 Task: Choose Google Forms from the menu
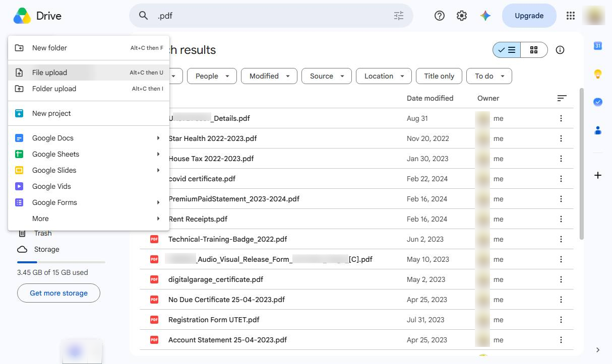[x=89, y=202]
